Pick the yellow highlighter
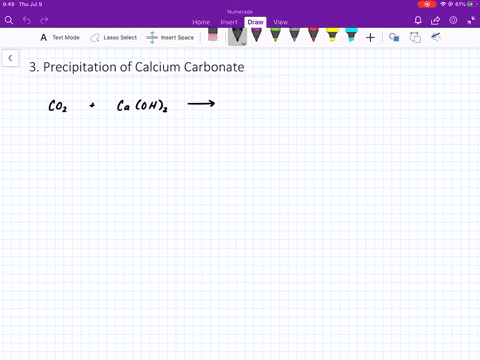This screenshot has height=360, width=480. pos(332,35)
